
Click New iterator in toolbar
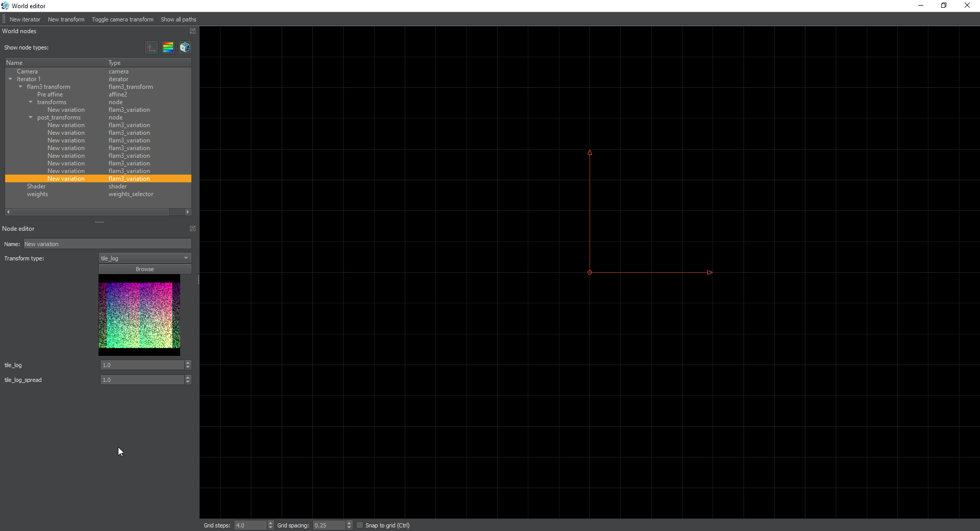pos(25,19)
